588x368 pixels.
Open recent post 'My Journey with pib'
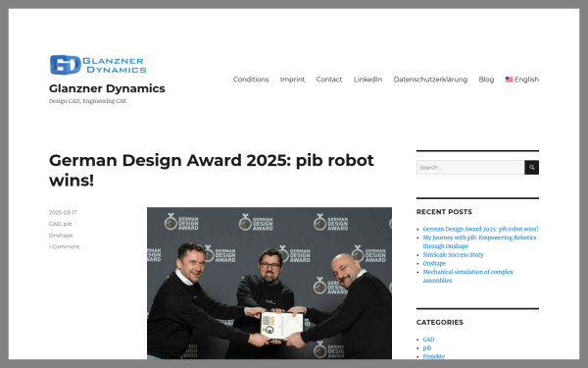tap(479, 241)
